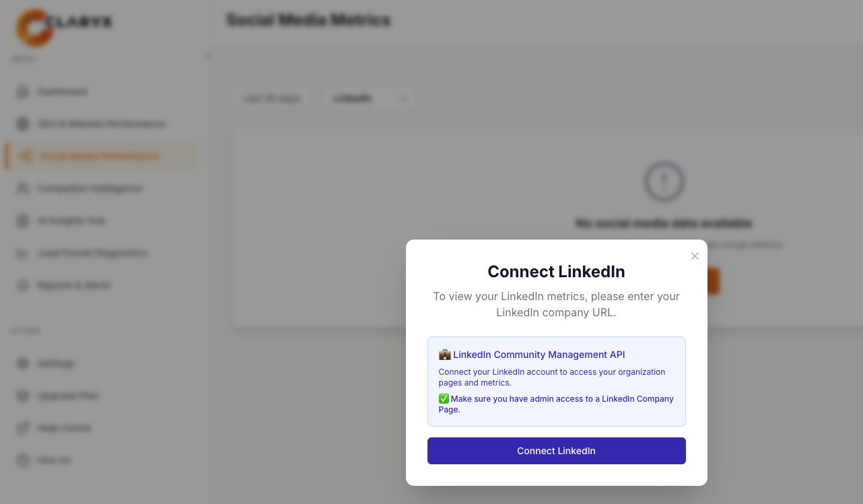863x504 pixels.
Task: Close the Connect LinkedIn dialog
Action: 695,256
